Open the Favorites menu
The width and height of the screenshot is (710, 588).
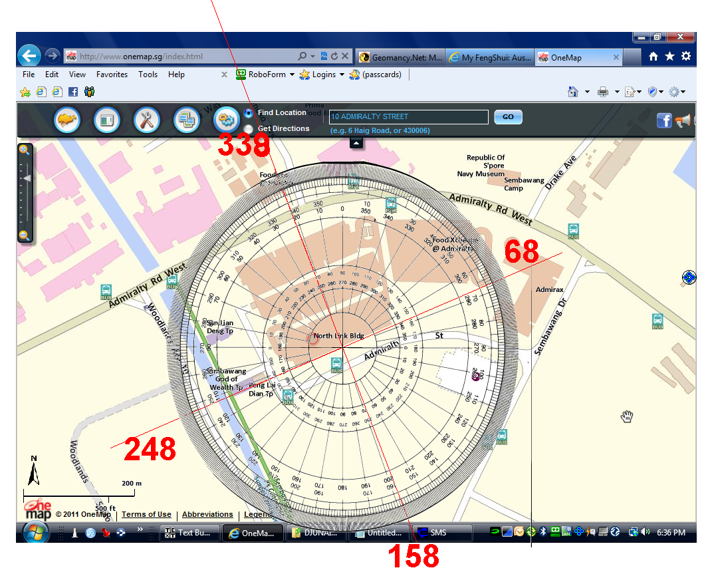[x=112, y=74]
